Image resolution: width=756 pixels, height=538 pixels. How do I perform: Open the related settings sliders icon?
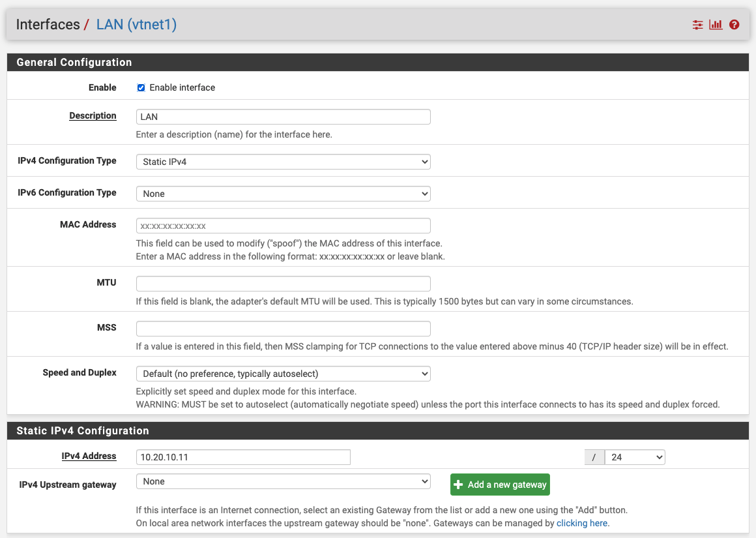tap(697, 25)
